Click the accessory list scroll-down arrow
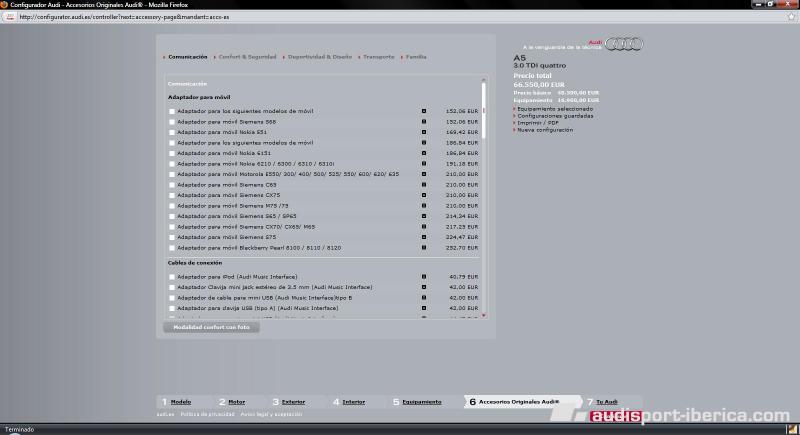Image resolution: width=800 pixels, height=435 pixels. click(x=484, y=316)
